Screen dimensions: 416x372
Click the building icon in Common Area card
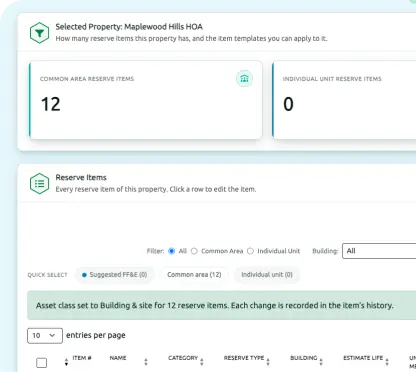244,79
